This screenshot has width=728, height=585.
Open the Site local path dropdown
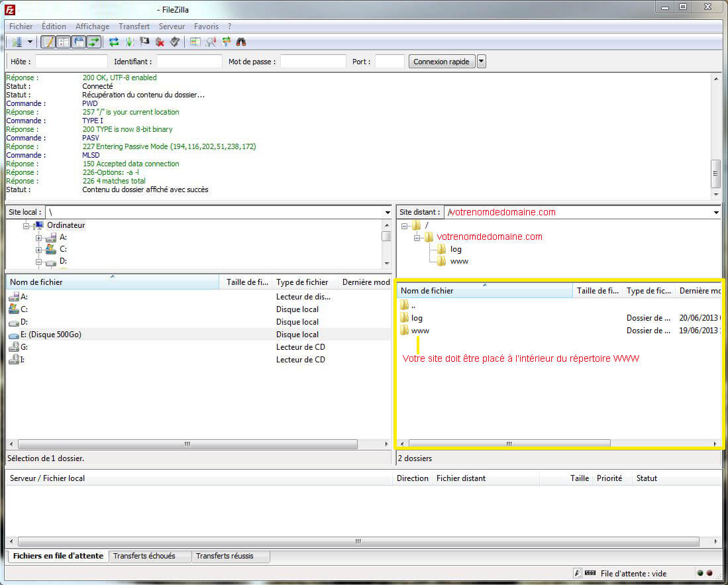[x=388, y=212]
